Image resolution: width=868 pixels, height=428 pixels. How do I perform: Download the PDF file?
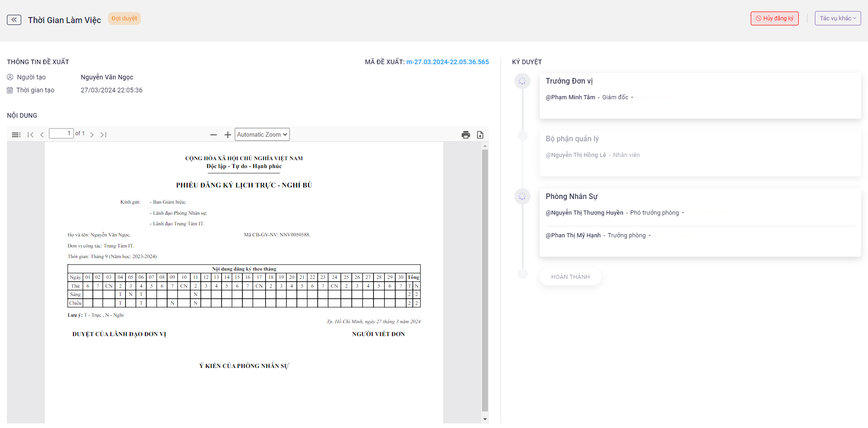tap(480, 135)
